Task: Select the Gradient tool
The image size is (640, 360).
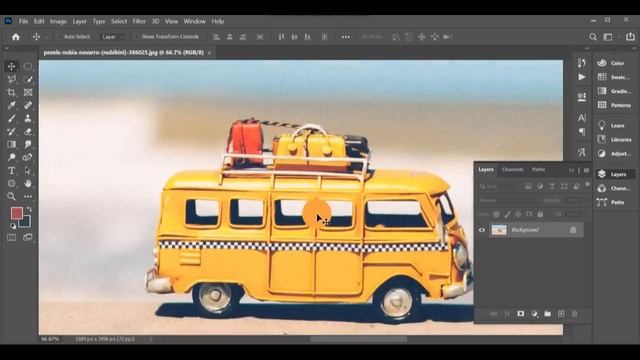Action: point(11,144)
